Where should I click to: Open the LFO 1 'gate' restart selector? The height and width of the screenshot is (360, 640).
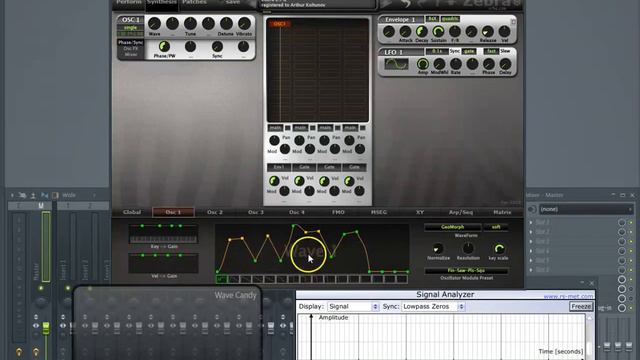pos(469,51)
